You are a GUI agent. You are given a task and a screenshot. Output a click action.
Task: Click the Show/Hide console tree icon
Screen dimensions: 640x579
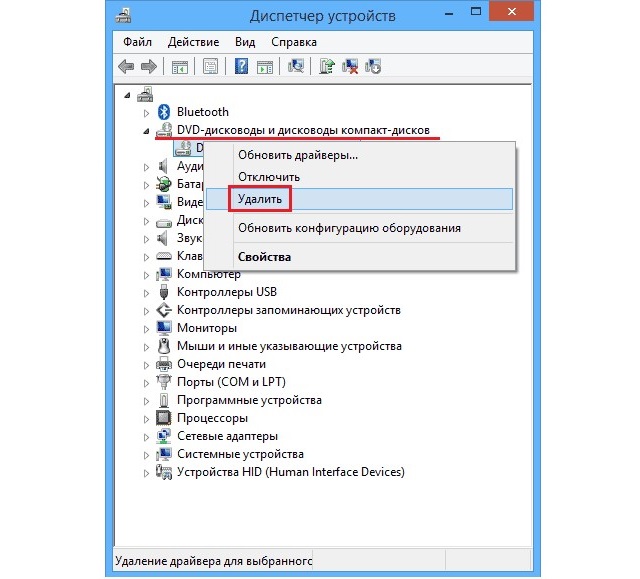pos(180,67)
